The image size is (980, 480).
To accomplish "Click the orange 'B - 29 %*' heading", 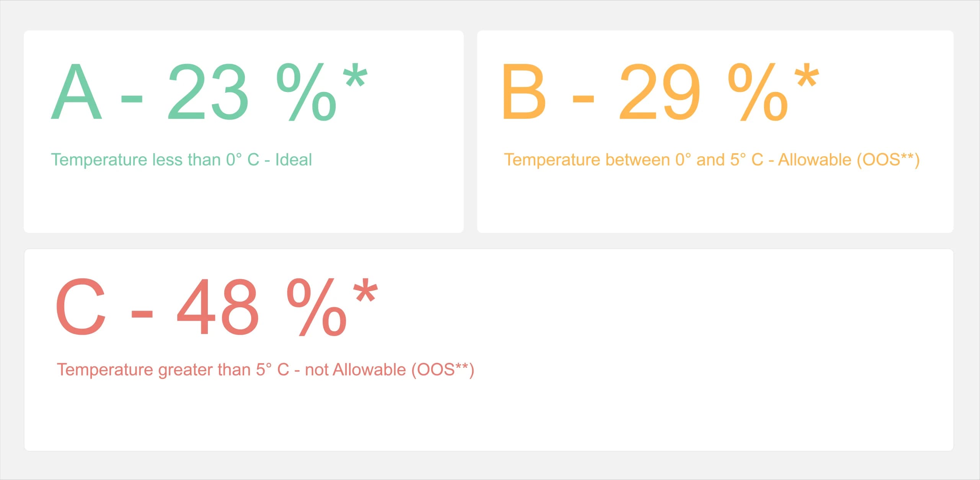I will (661, 92).
